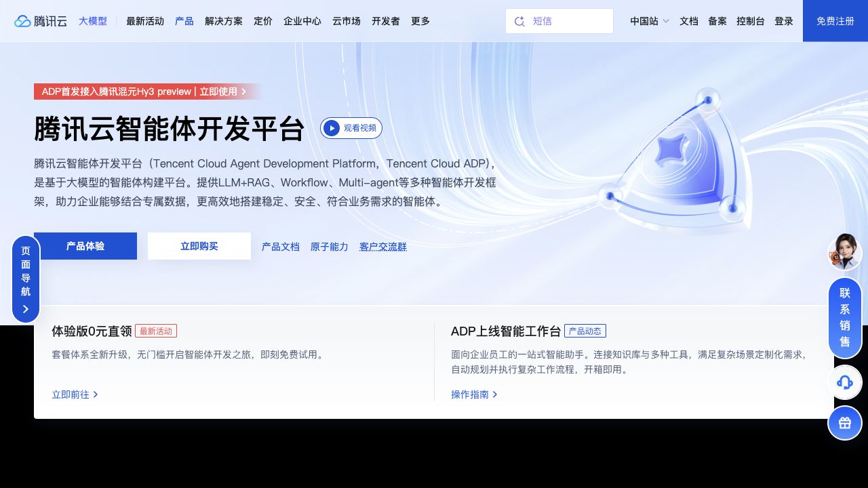Image resolution: width=868 pixels, height=488 pixels.
Task: Click the 体验版0元直领 card title
Action: 92,331
